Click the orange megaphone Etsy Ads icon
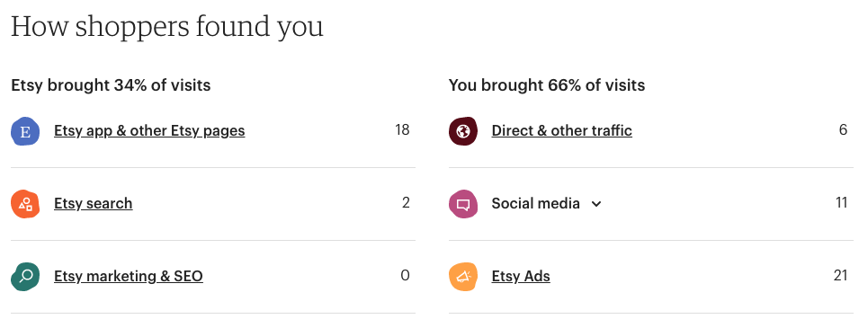Image resolution: width=868 pixels, height=328 pixels. click(x=463, y=276)
